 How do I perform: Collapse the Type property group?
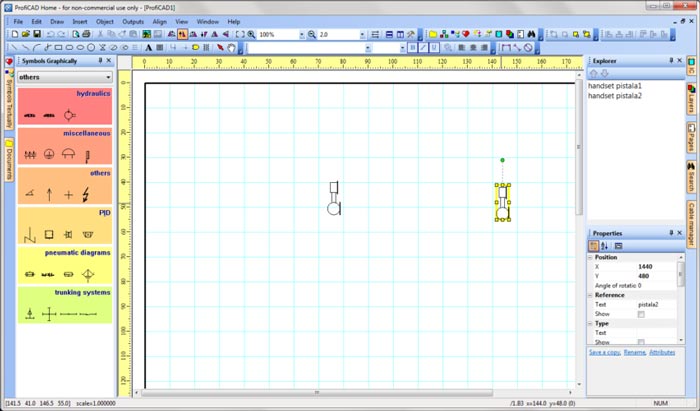(590, 324)
